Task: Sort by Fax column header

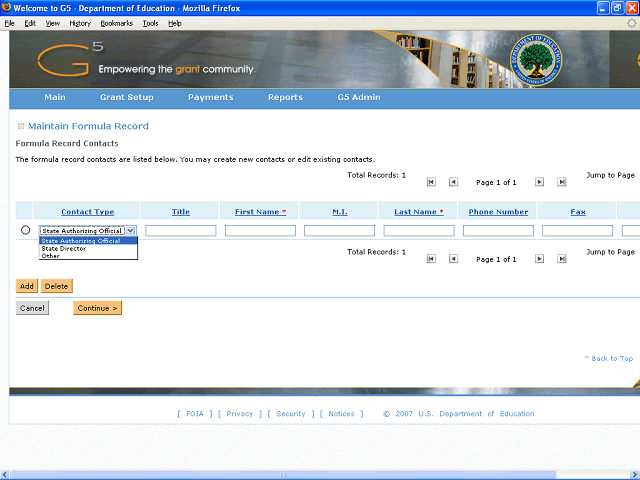Action: 578,212
